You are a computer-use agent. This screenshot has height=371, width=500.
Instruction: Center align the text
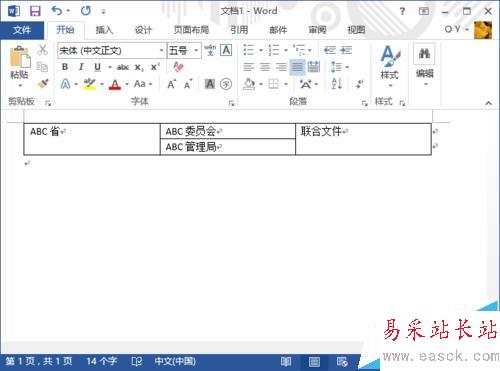[265, 67]
